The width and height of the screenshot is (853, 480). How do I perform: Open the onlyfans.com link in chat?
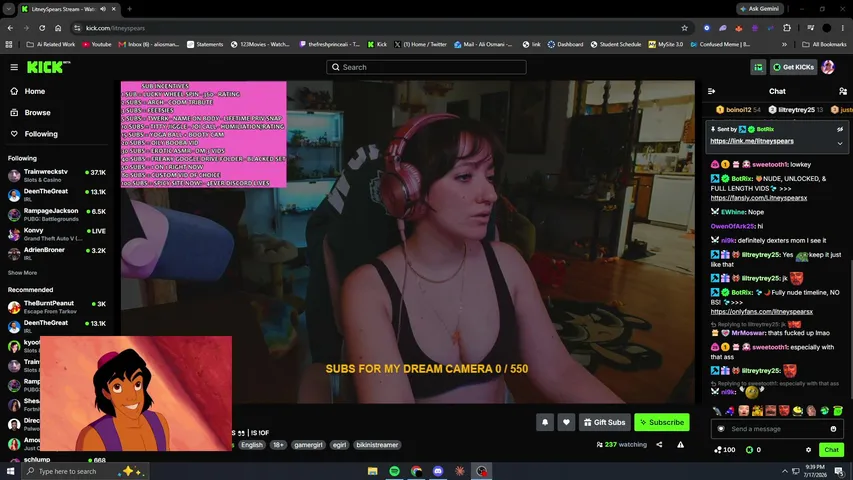coord(762,312)
